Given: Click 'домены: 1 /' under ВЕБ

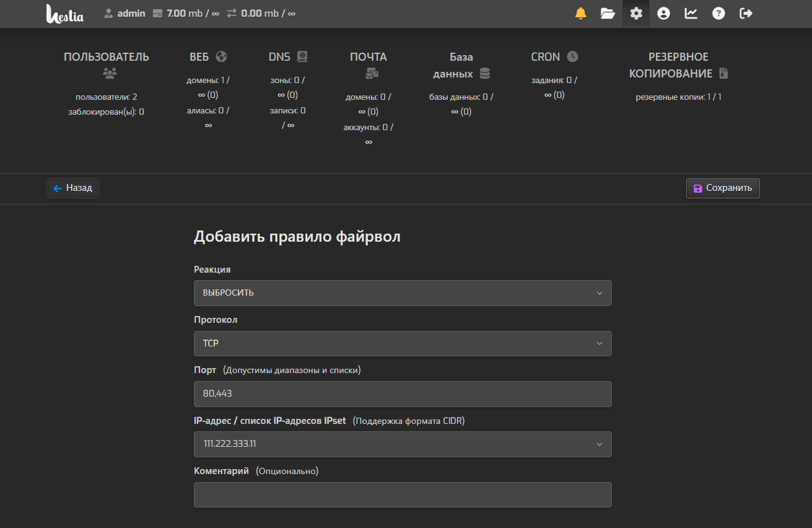Looking at the screenshot, I should pyautogui.click(x=208, y=80).
